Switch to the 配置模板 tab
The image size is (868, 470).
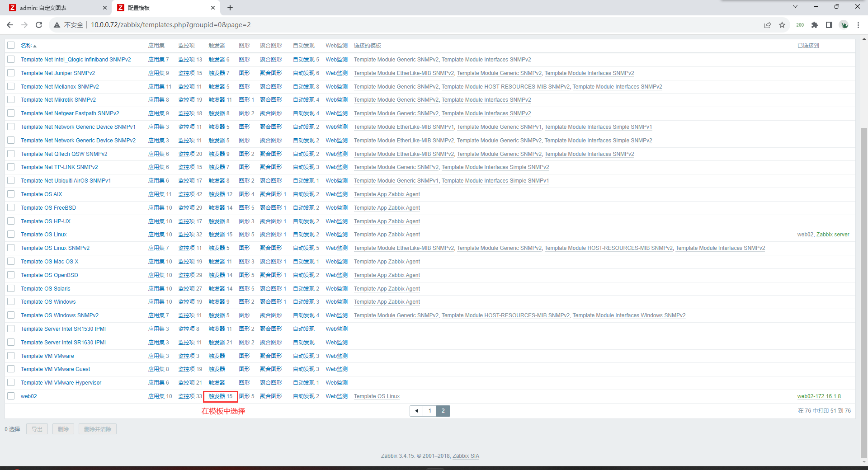(166, 8)
